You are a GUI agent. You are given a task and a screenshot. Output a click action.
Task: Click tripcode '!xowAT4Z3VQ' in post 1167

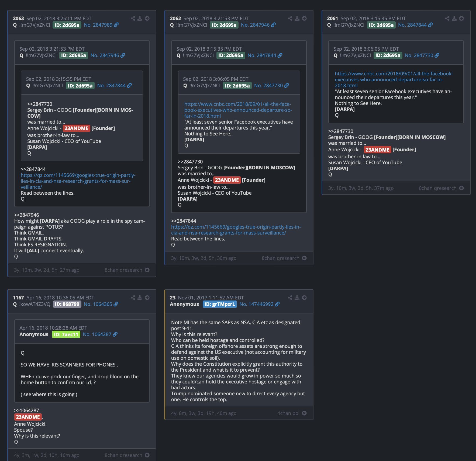35,304
